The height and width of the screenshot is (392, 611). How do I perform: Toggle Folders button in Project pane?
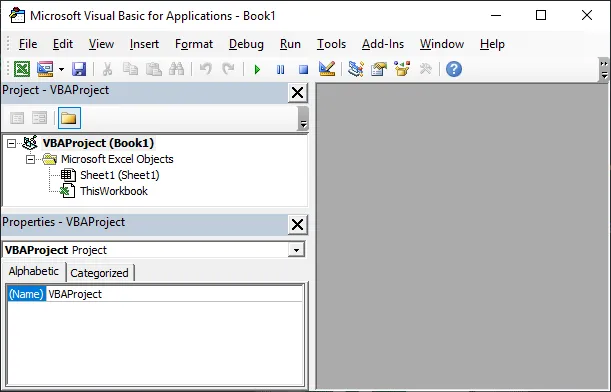tap(69, 118)
